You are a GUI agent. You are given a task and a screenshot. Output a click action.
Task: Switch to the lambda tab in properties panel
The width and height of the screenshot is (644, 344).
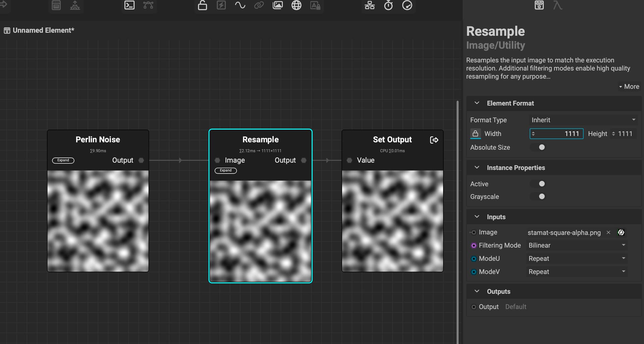coord(557,5)
